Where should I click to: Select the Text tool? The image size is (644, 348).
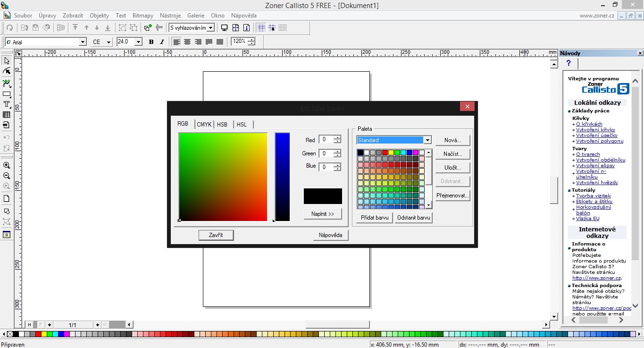tap(7, 104)
